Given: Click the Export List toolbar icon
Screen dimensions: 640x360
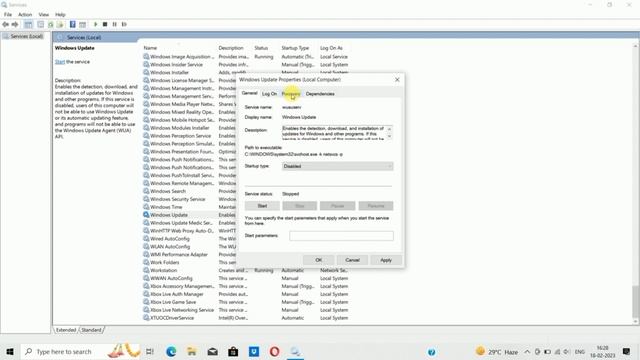Looking at the screenshot, I should pos(60,24).
